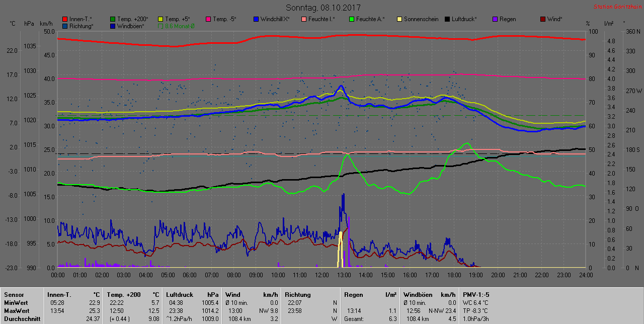Click the Richtung time 23:58
Viewport: 644px width, 324px height.
295,310
